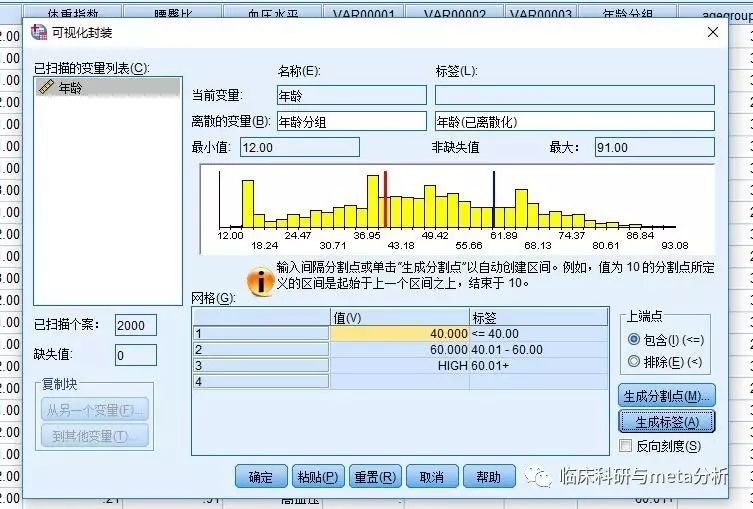The height and width of the screenshot is (509, 753).
Task: Confirm with the 确定 button
Action: [261, 476]
